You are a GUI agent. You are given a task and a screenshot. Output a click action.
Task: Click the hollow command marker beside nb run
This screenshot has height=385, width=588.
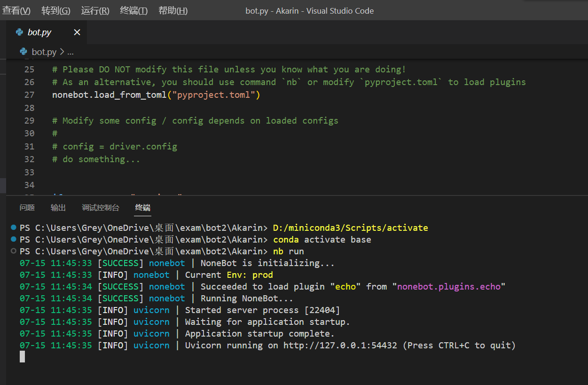pyautogui.click(x=13, y=251)
